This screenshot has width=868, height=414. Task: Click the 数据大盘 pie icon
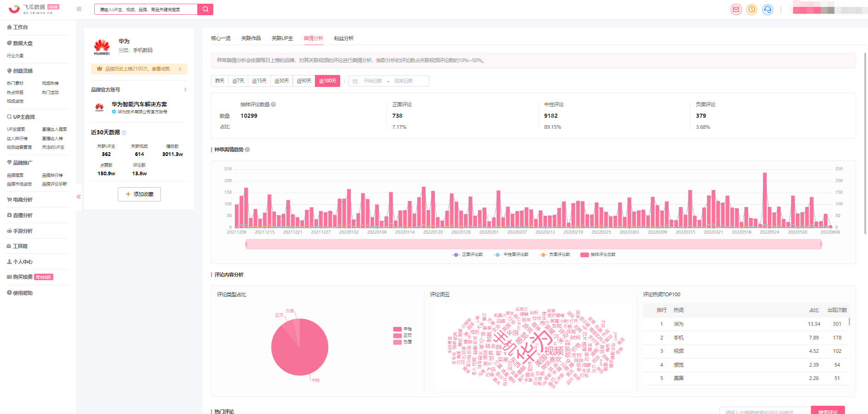[9, 43]
